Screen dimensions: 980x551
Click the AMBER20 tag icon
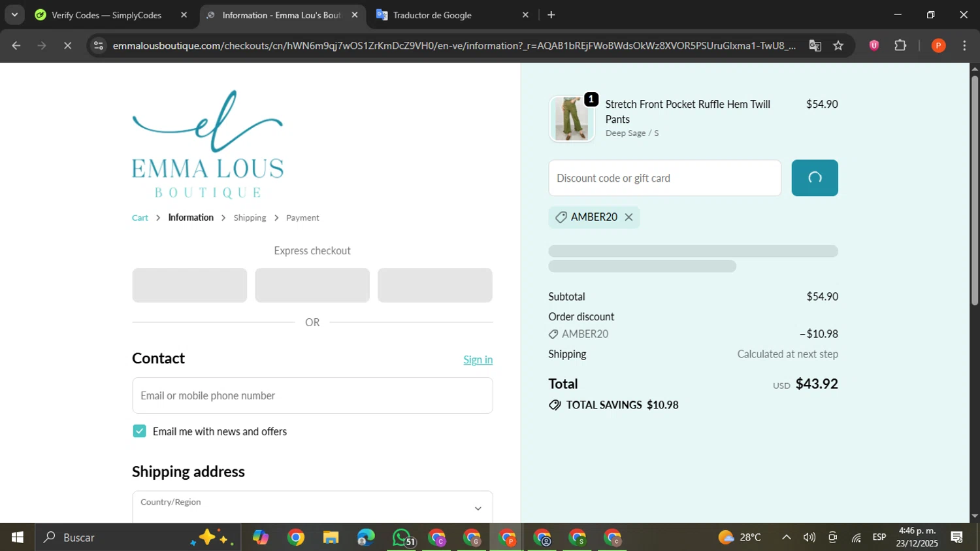[x=561, y=217]
